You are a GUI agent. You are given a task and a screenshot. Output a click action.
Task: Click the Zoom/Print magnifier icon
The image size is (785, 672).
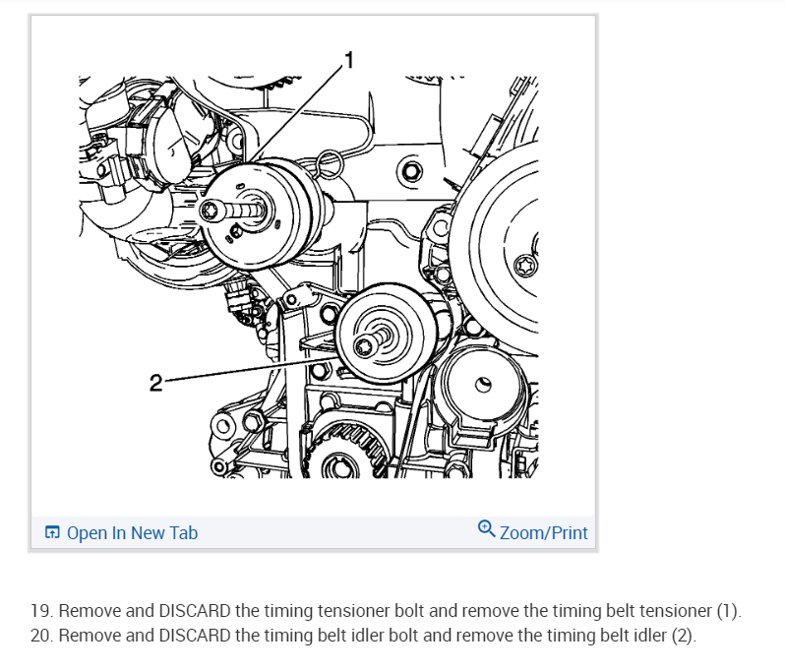486,528
